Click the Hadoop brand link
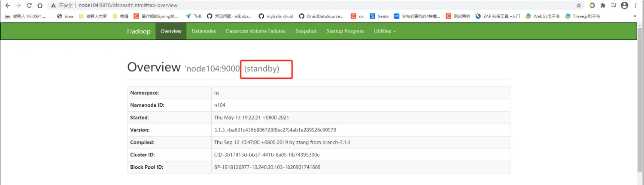Image resolution: width=644 pixels, height=185 pixels. [139, 31]
